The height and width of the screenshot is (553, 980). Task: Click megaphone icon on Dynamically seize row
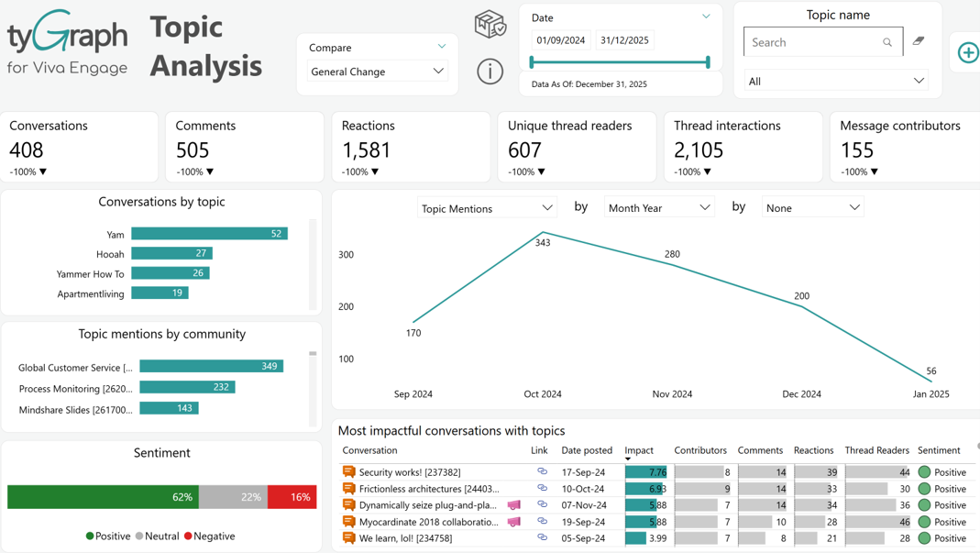pos(513,504)
